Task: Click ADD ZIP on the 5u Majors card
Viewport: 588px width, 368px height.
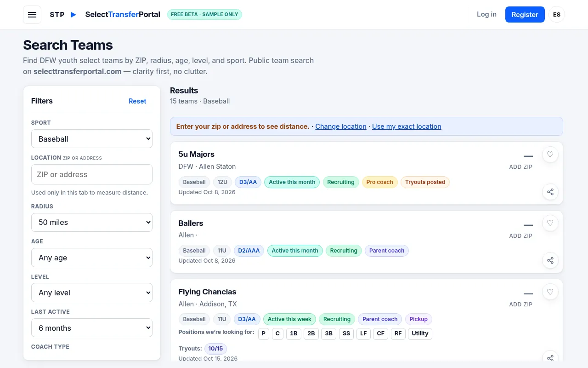Action: [521, 167]
